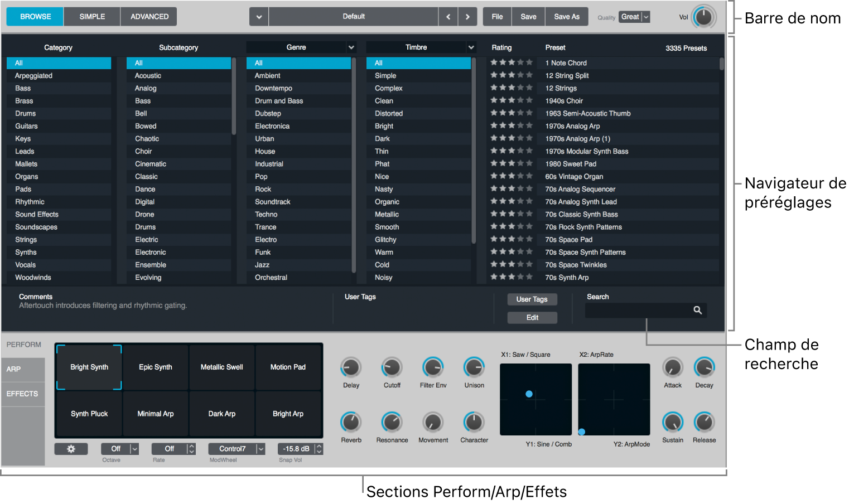
Task: Select the Bright Synth performance pad
Action: [89, 367]
